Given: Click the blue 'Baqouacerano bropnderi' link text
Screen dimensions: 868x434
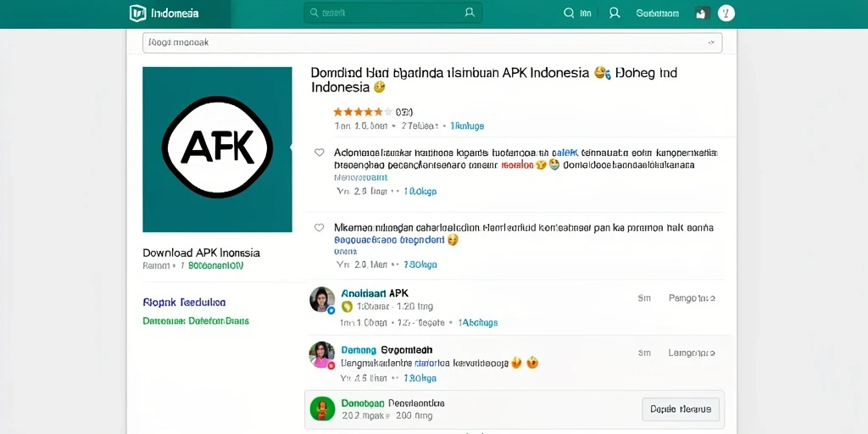Looking at the screenshot, I should pyautogui.click(x=389, y=240).
